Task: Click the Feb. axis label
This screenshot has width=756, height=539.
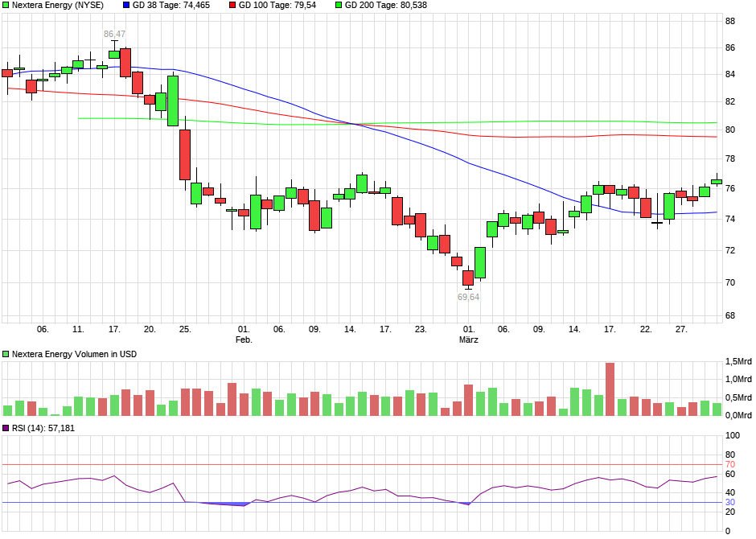Action: pos(243,339)
